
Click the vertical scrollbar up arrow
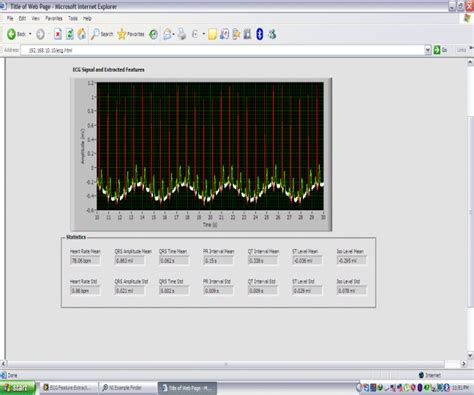pyautogui.click(x=470, y=63)
